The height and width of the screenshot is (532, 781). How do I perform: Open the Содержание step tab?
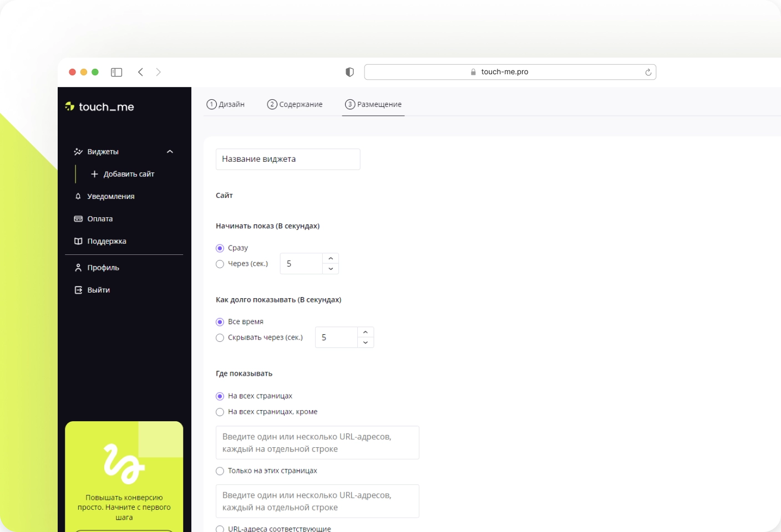[295, 104]
